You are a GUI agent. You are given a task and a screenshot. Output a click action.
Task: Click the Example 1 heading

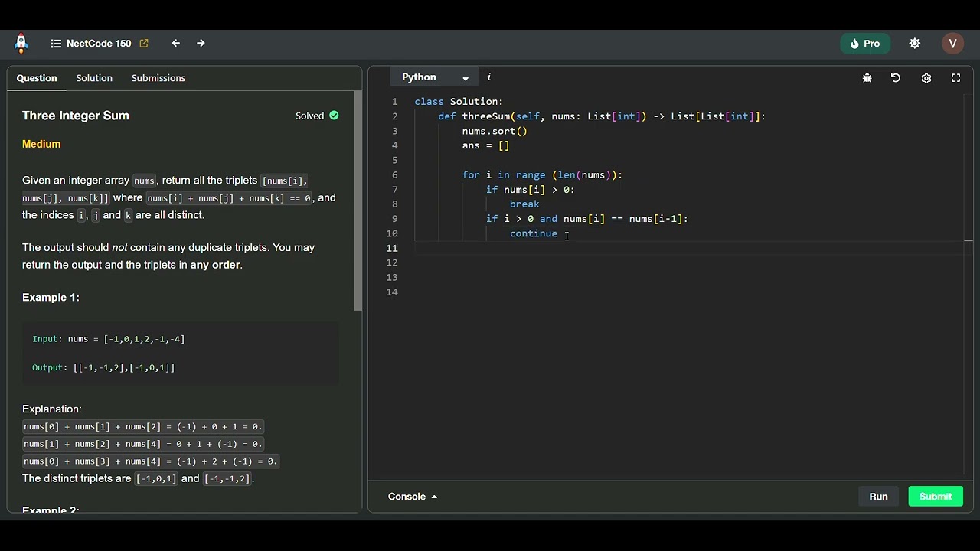[x=51, y=298]
